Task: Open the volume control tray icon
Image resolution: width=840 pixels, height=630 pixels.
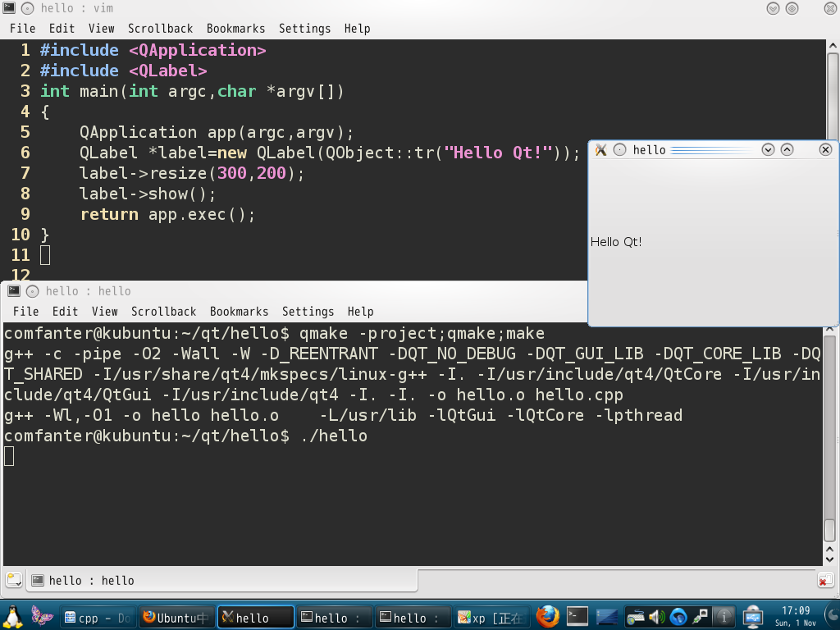Action: pos(657,618)
